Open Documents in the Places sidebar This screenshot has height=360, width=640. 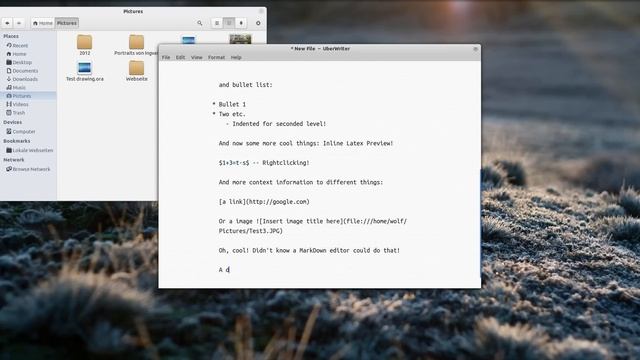coord(22,71)
